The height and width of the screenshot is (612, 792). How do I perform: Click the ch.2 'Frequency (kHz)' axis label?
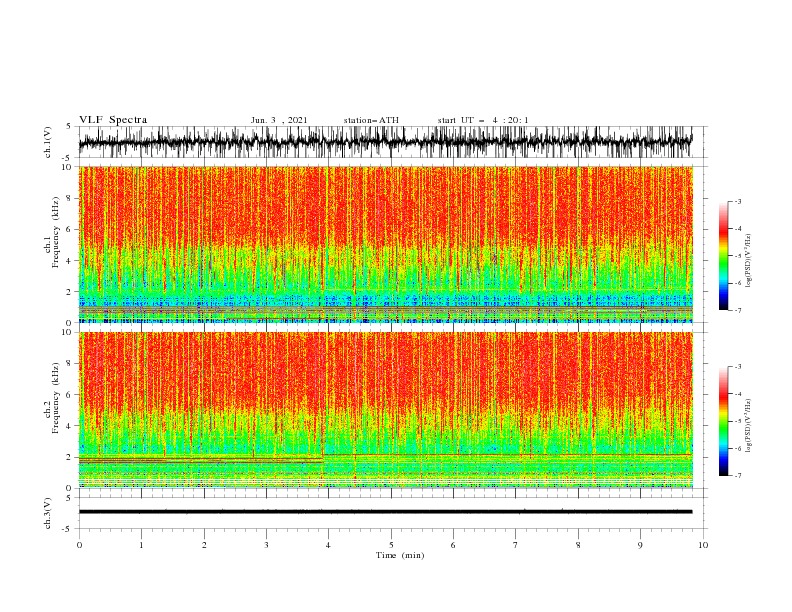(57, 397)
